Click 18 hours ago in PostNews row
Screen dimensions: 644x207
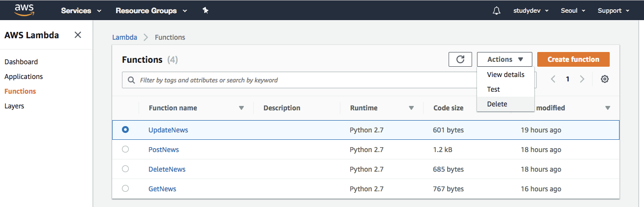[541, 150]
